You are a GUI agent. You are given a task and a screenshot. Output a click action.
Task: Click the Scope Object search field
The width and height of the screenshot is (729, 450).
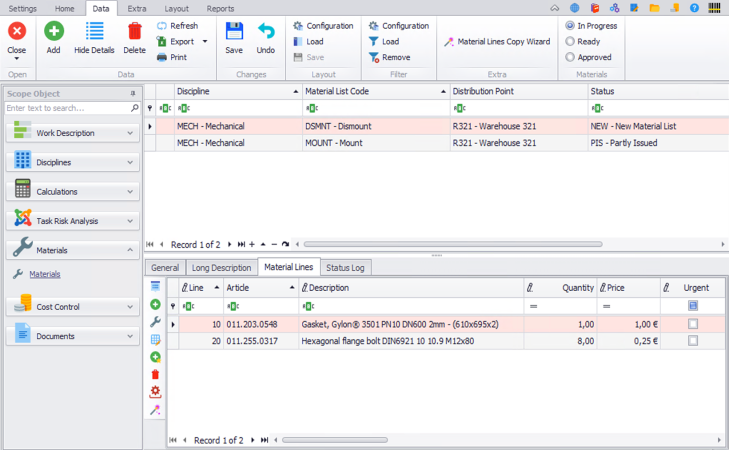click(66, 108)
